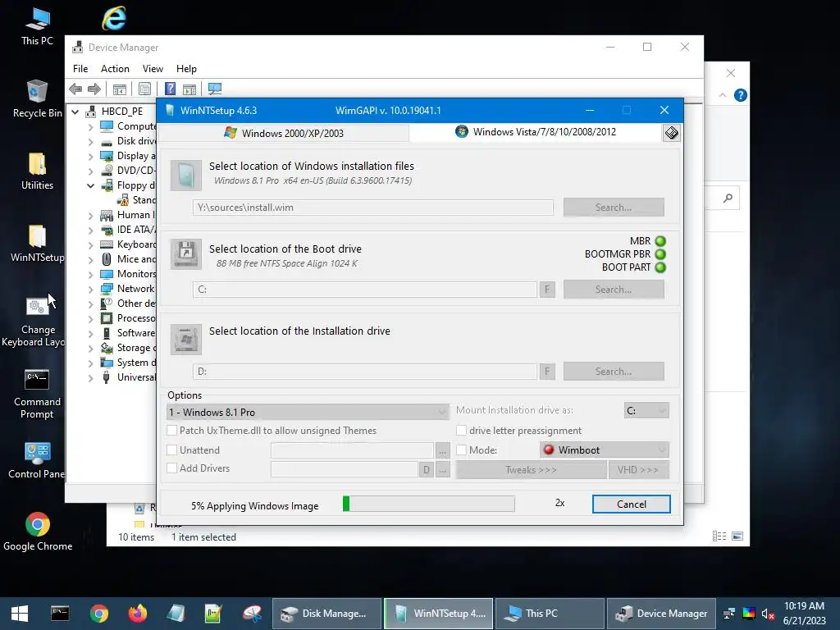Open the View menu in Device Manager

(153, 69)
